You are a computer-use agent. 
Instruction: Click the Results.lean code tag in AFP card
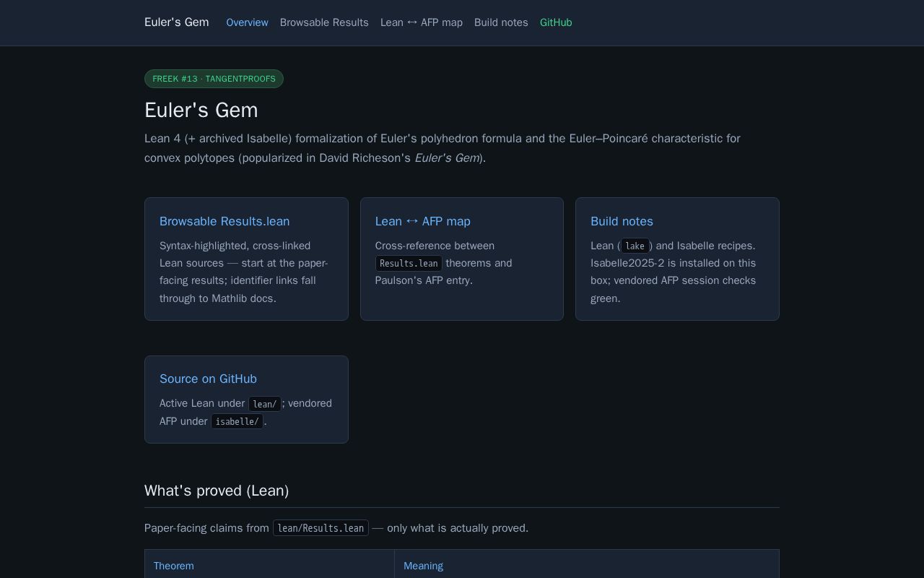coord(409,264)
